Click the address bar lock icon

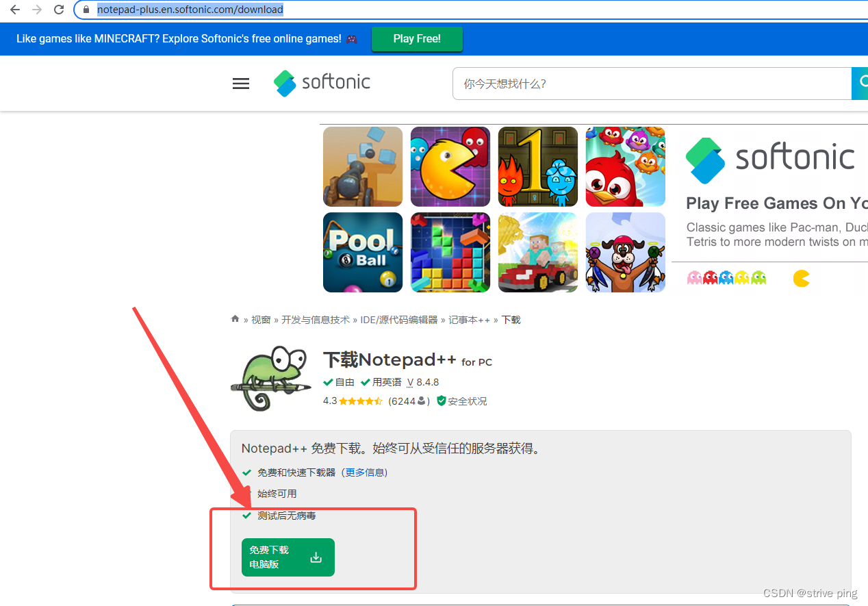point(86,10)
